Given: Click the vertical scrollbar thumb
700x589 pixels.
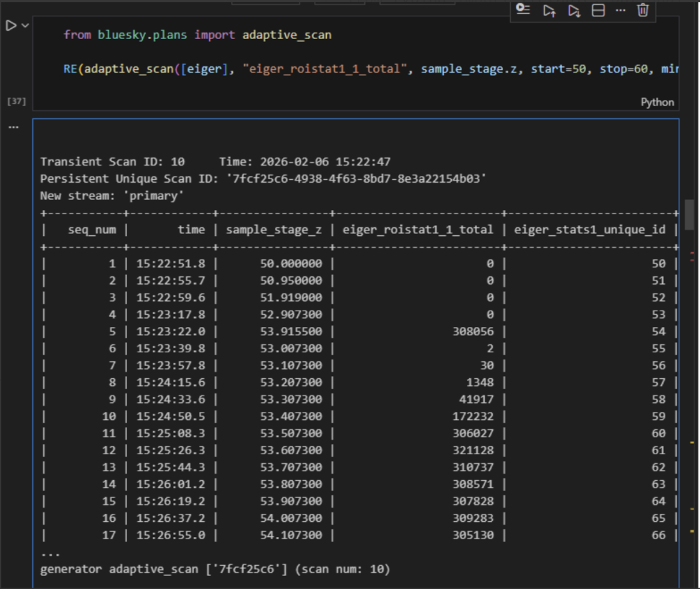Looking at the screenshot, I should click(689, 215).
